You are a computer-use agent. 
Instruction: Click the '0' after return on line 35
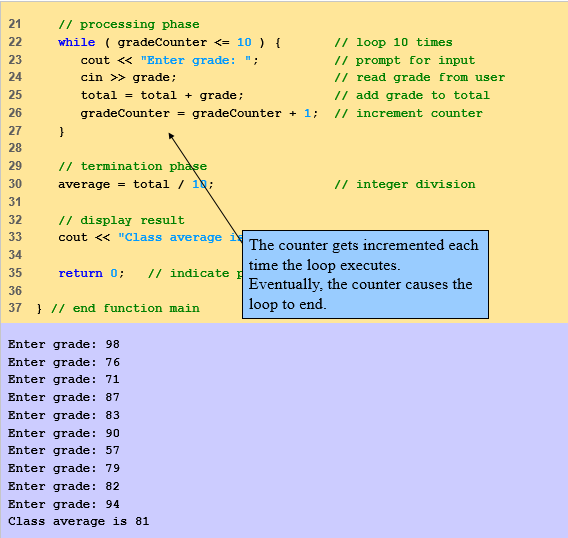pos(114,273)
